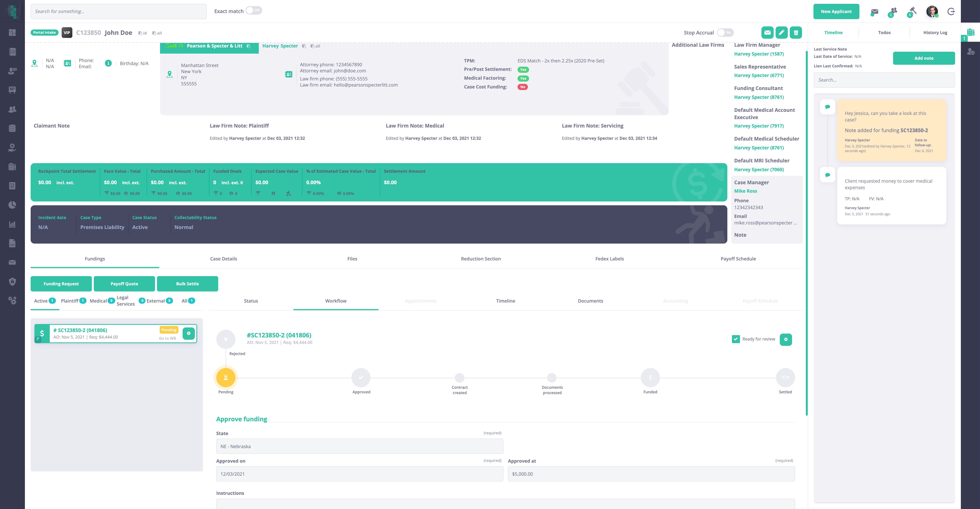Open the Todos tab in right panel
The height and width of the screenshot is (509, 980).
tap(884, 32)
